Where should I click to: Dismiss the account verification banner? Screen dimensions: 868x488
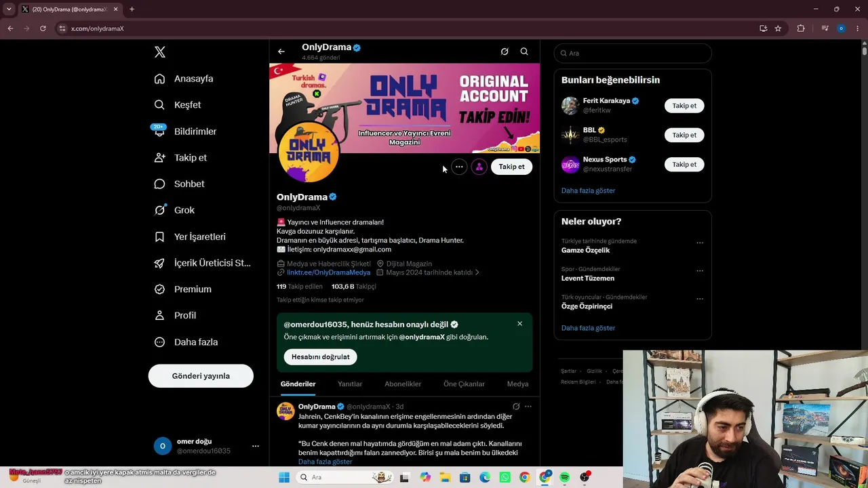click(x=520, y=324)
